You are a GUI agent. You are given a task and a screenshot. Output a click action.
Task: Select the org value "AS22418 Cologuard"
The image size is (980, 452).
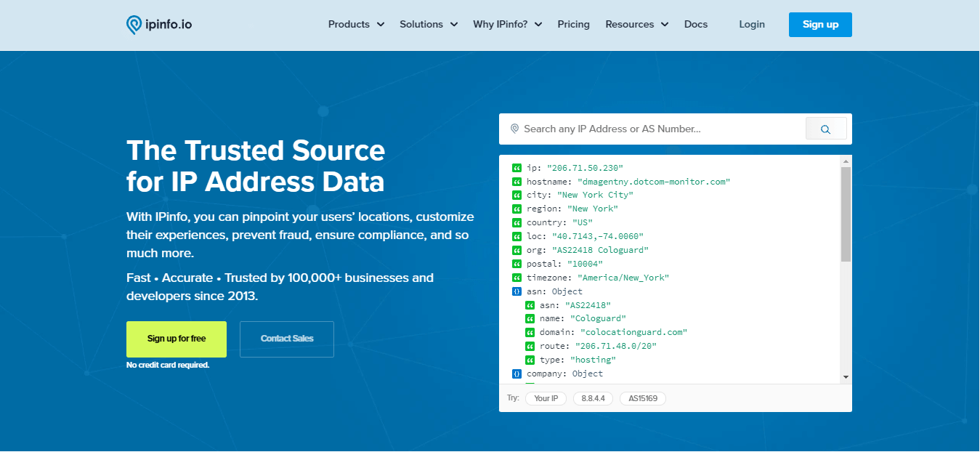click(x=600, y=251)
